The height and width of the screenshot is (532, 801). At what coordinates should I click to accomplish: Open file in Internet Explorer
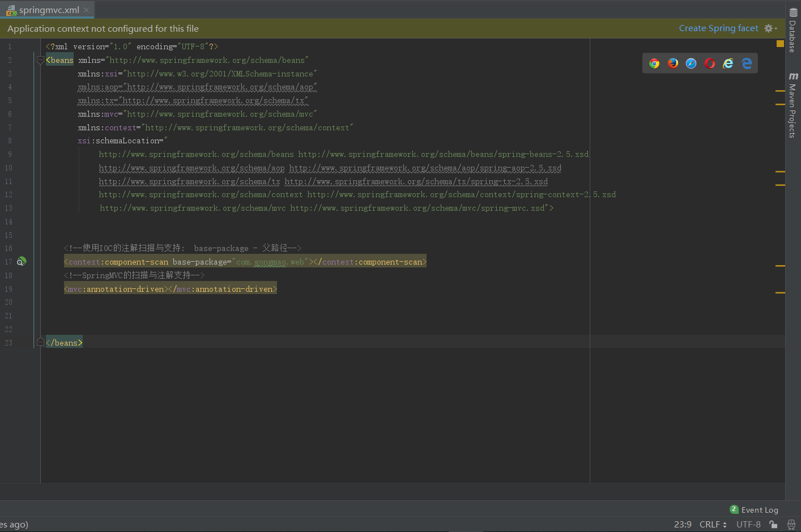pos(728,63)
